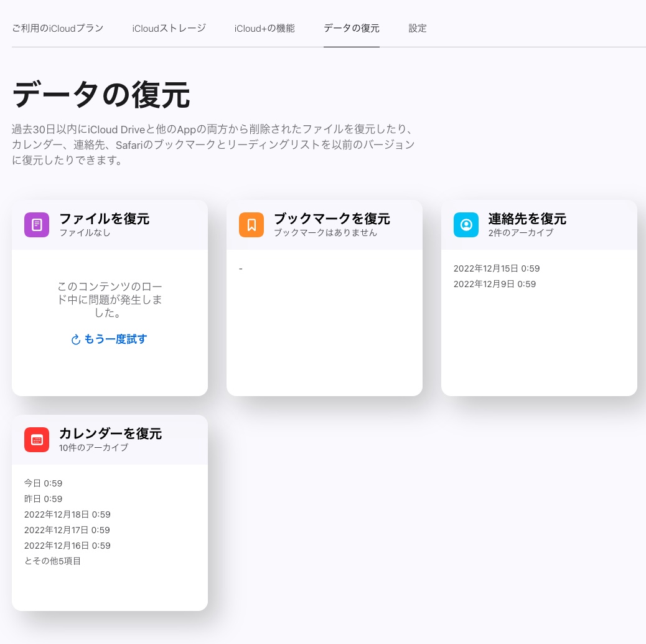Click the orange bookmark restore icon
The height and width of the screenshot is (644, 646).
[x=251, y=225]
